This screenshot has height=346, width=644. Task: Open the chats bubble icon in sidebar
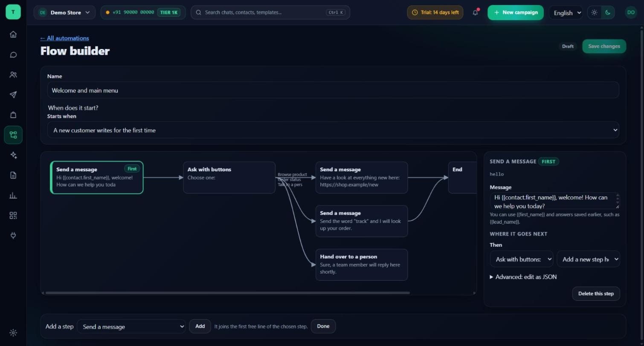pos(13,55)
